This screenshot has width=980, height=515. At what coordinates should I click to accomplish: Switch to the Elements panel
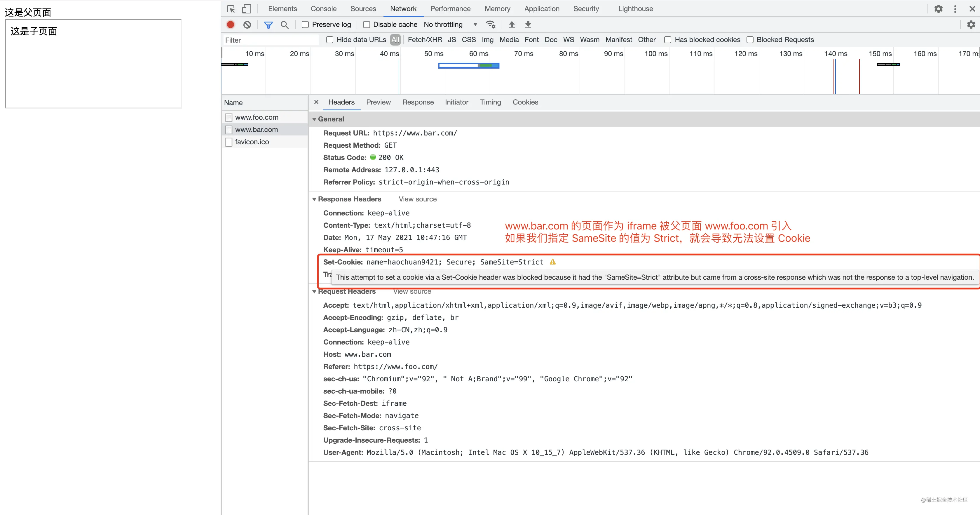pyautogui.click(x=282, y=9)
